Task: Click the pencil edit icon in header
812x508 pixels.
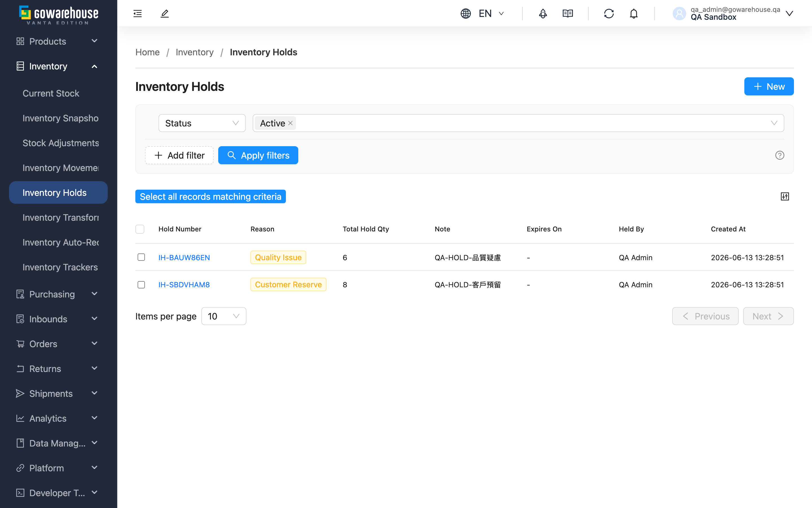Action: 164,14
